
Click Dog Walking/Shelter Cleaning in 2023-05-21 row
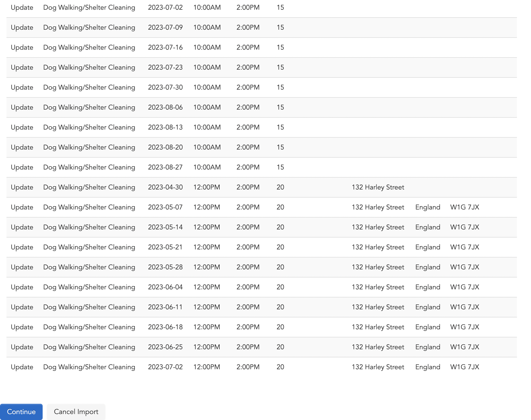pos(89,247)
